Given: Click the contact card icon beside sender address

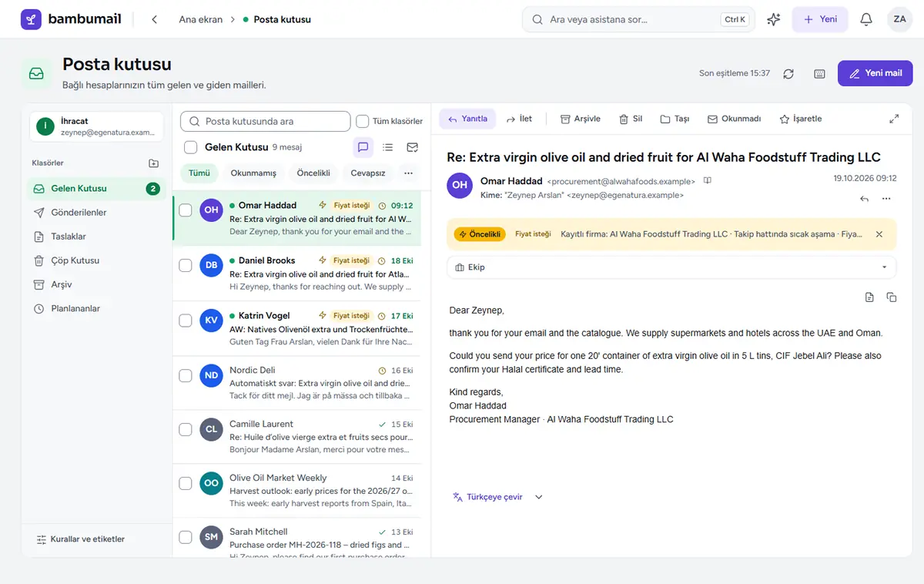Looking at the screenshot, I should tap(708, 181).
